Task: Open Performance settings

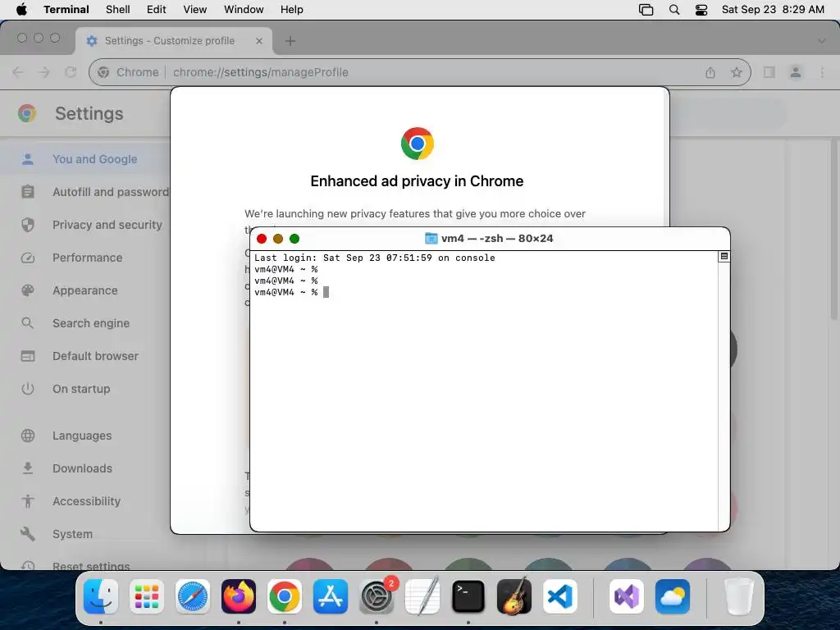Action: click(85, 258)
